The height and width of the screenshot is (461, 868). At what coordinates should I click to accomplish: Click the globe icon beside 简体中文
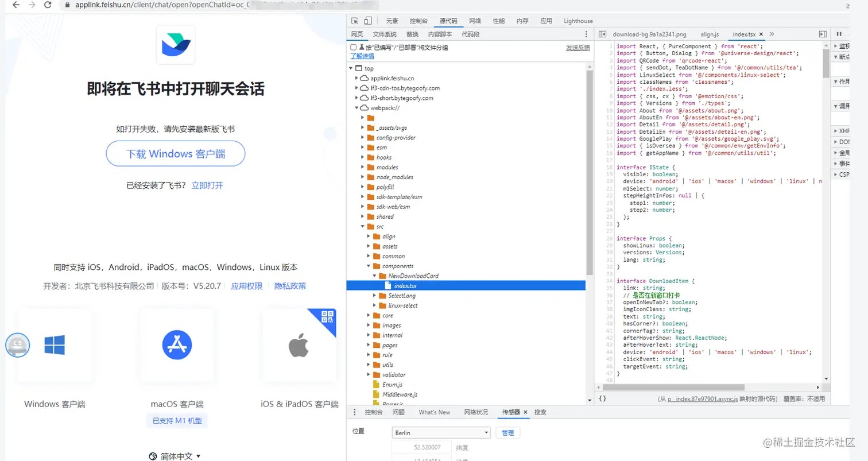pyautogui.click(x=153, y=456)
